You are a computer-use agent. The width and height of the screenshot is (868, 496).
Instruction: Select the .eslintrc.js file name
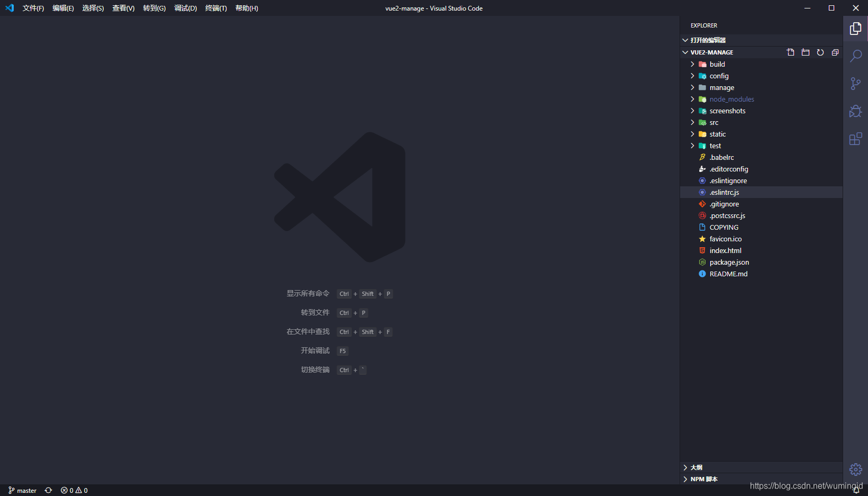(724, 192)
